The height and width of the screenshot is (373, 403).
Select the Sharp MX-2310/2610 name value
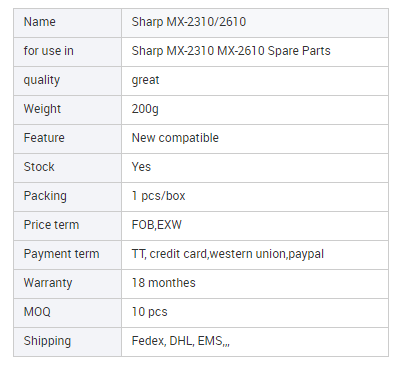(189, 22)
